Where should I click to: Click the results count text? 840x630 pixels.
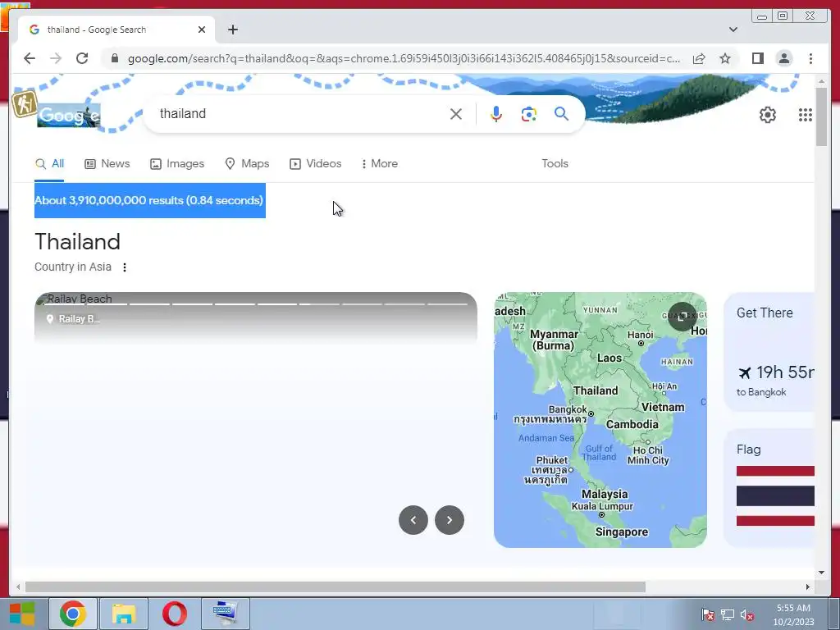point(149,200)
